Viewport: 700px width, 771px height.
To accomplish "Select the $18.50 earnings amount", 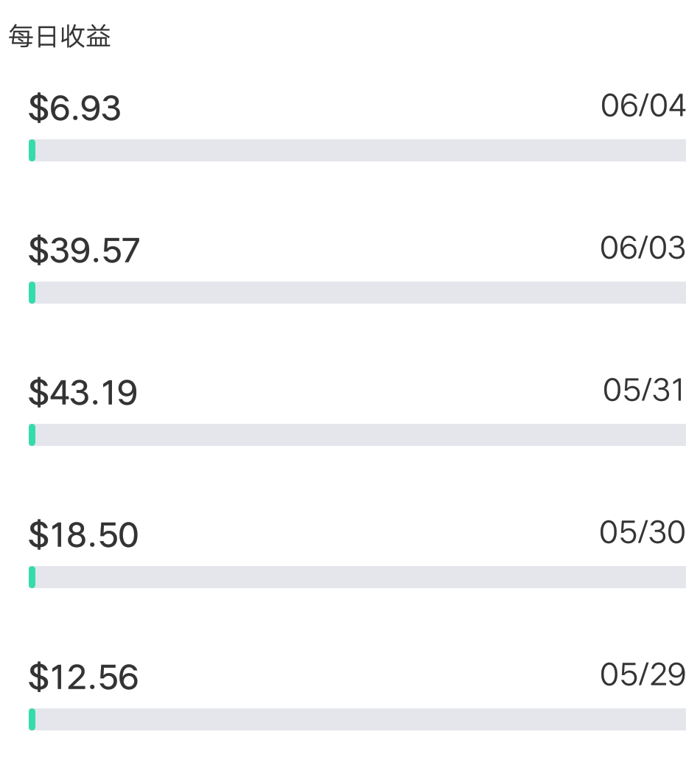I will pyautogui.click(x=83, y=534).
